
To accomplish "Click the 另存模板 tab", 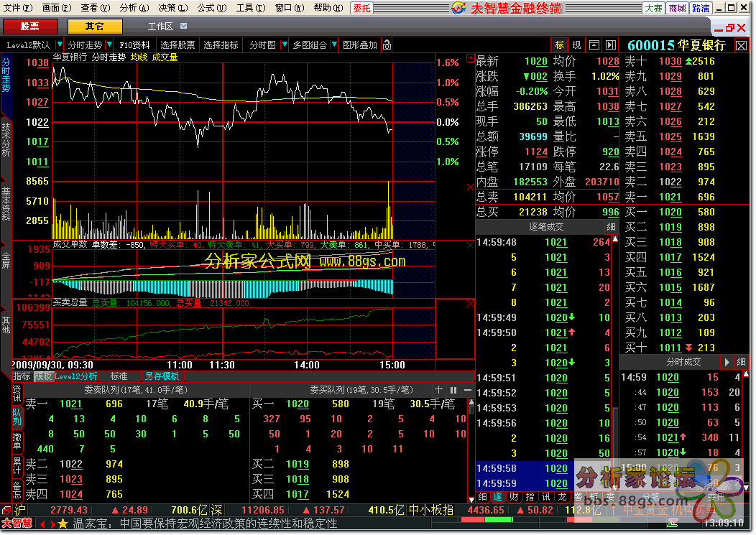I will tap(162, 376).
